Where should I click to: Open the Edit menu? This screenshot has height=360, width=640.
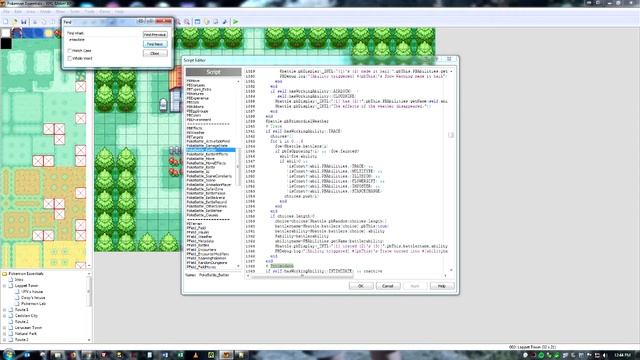[x=18, y=12]
